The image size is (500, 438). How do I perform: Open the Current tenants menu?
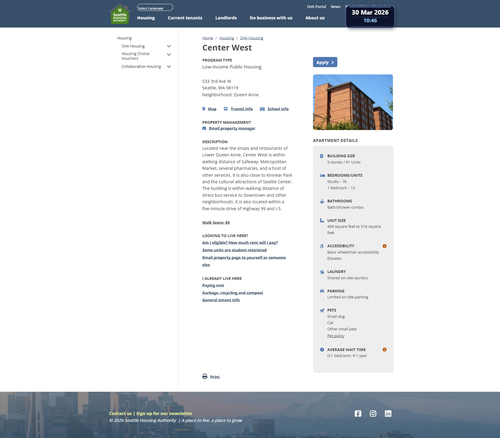185,18
